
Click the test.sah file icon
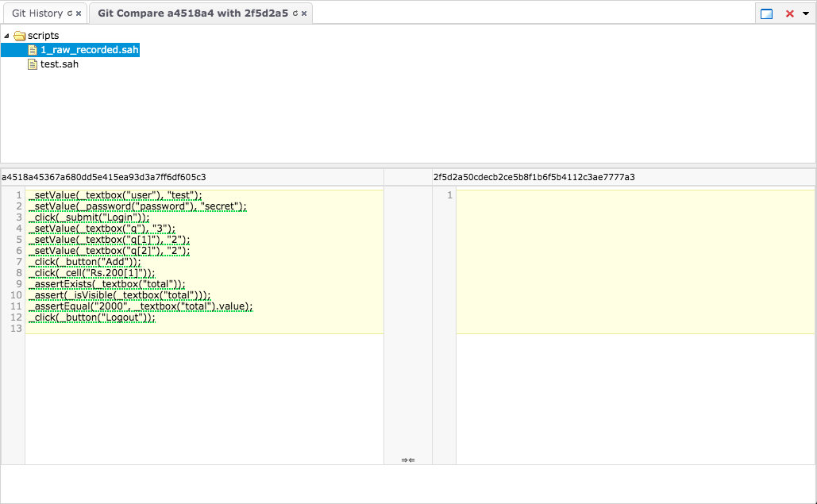33,64
